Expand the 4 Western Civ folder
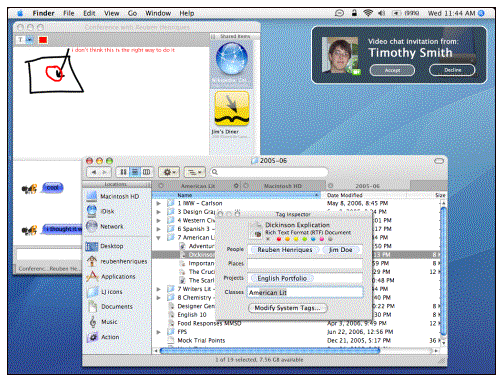The width and height of the screenshot is (504, 383). [x=159, y=220]
